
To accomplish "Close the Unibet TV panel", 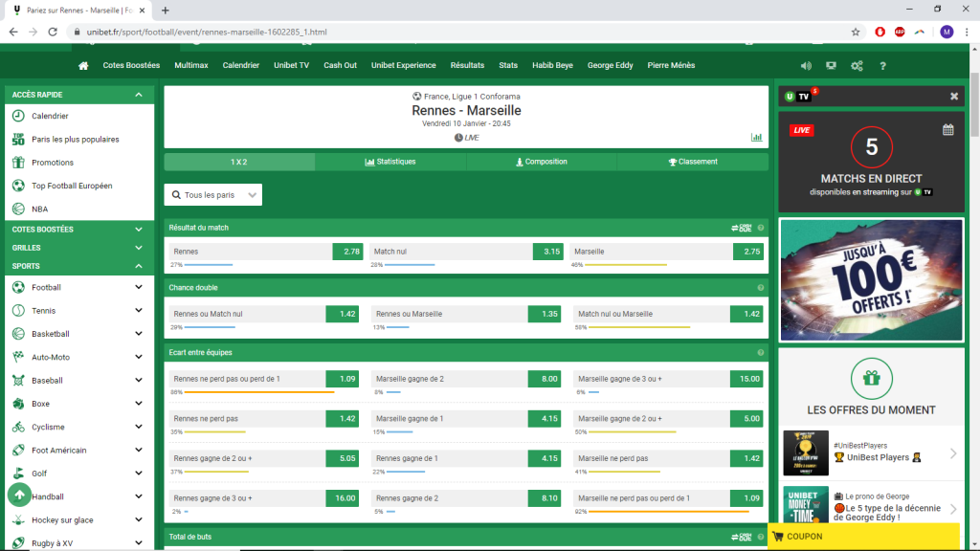I will pos(954,97).
